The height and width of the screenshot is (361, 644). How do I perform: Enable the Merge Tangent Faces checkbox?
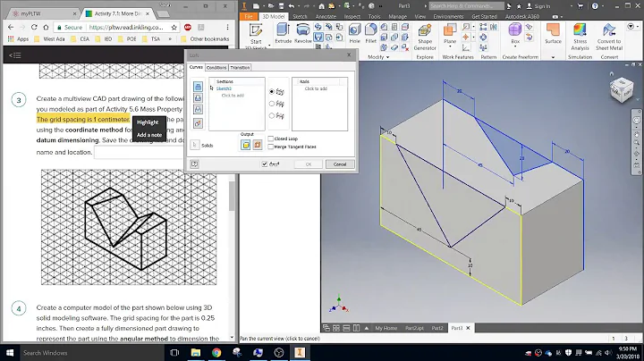pyautogui.click(x=271, y=147)
